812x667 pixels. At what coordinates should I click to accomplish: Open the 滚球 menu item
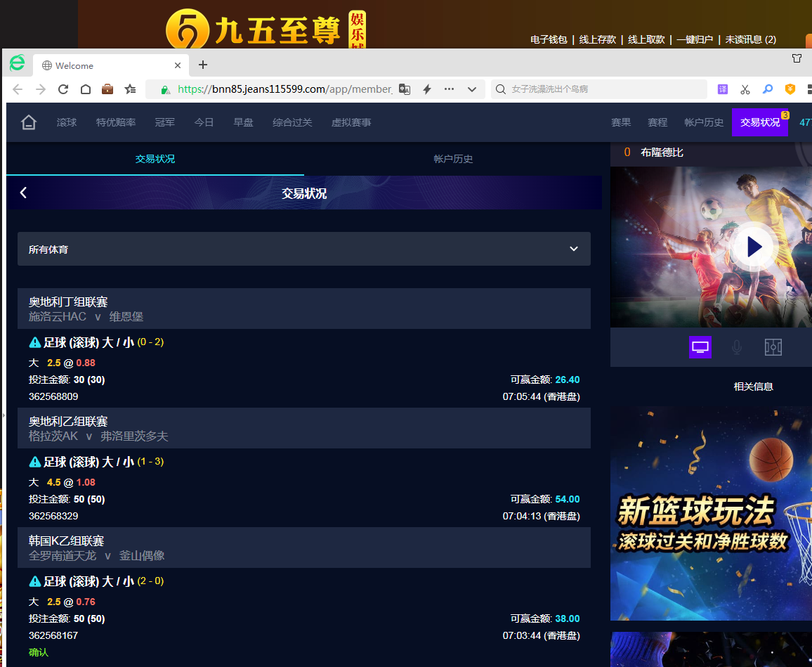click(67, 122)
